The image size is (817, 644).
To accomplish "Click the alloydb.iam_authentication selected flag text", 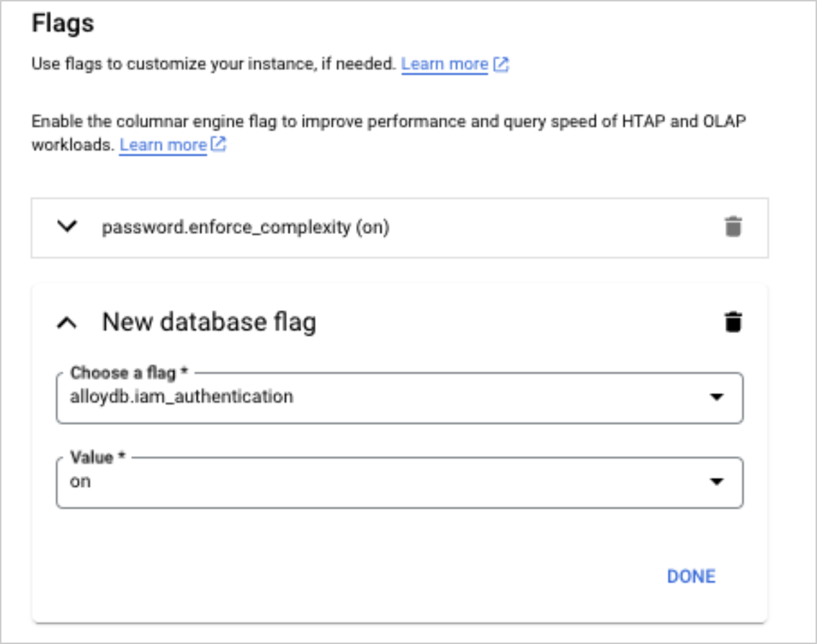I will click(x=182, y=396).
